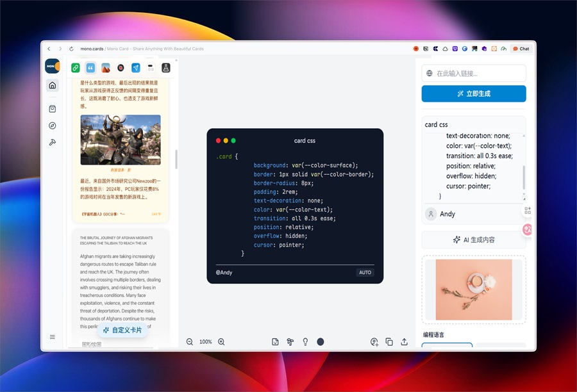The width and height of the screenshot is (577, 392).
Task: Open the cloud extension icon
Action: point(446,49)
